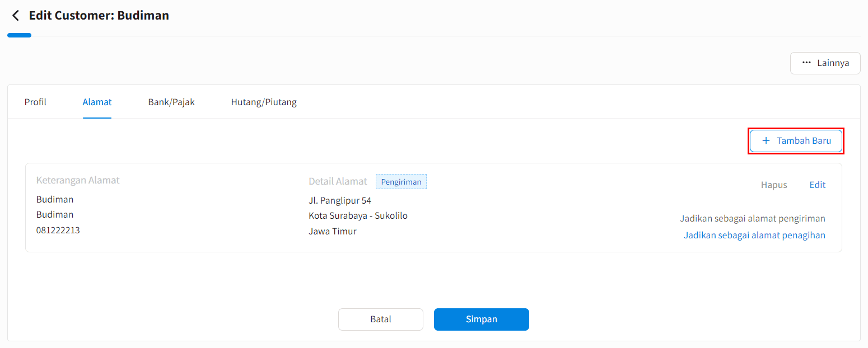
Task: Go back using the left arrow icon
Action: point(15,16)
